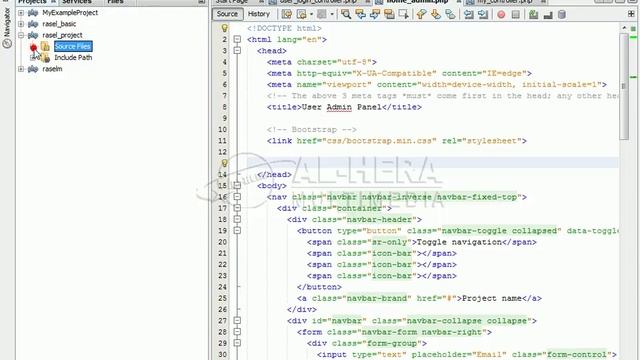Jump to last edit location icon
Viewport: 640px width, 360px height.
point(287,15)
